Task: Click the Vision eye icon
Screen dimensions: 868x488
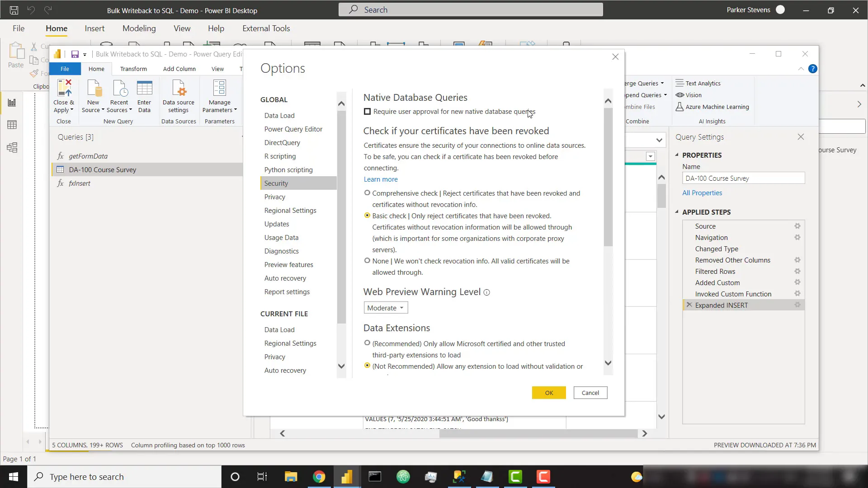Action: coord(679,95)
